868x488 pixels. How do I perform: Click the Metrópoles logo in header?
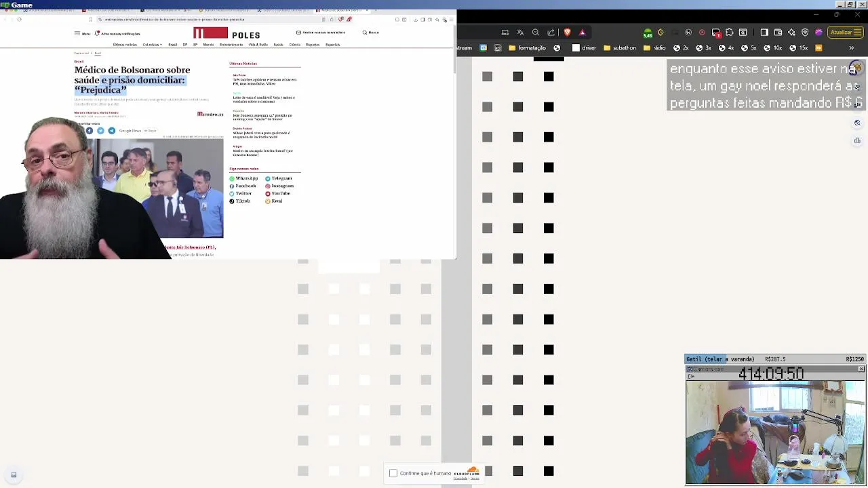pyautogui.click(x=226, y=33)
